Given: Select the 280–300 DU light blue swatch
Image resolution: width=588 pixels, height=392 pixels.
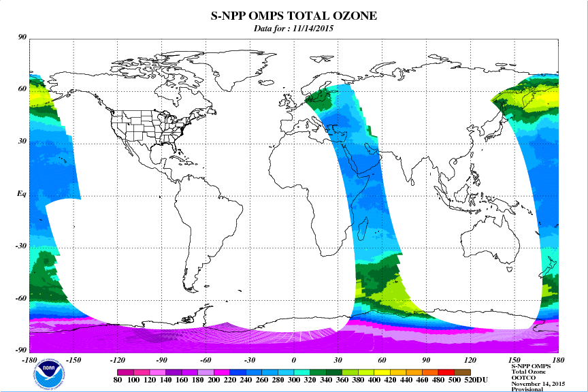Looking at the screenshot, I should (x=286, y=372).
